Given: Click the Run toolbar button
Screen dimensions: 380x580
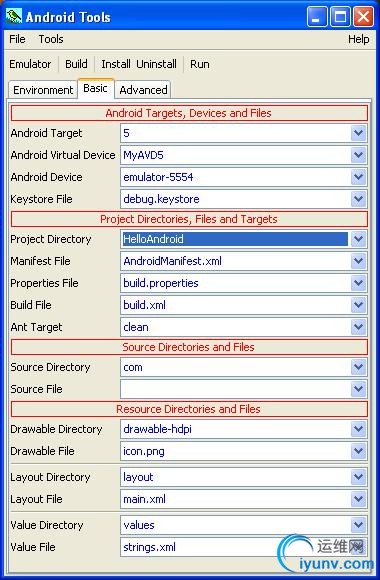Looking at the screenshot, I should coord(200,64).
